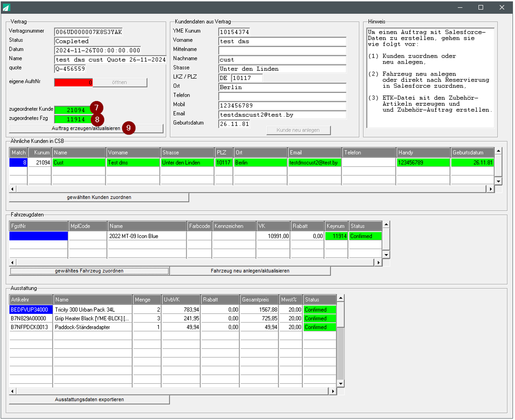Click the vehicle price cell 10991,00
This screenshot has width=515, height=420.
(273, 236)
